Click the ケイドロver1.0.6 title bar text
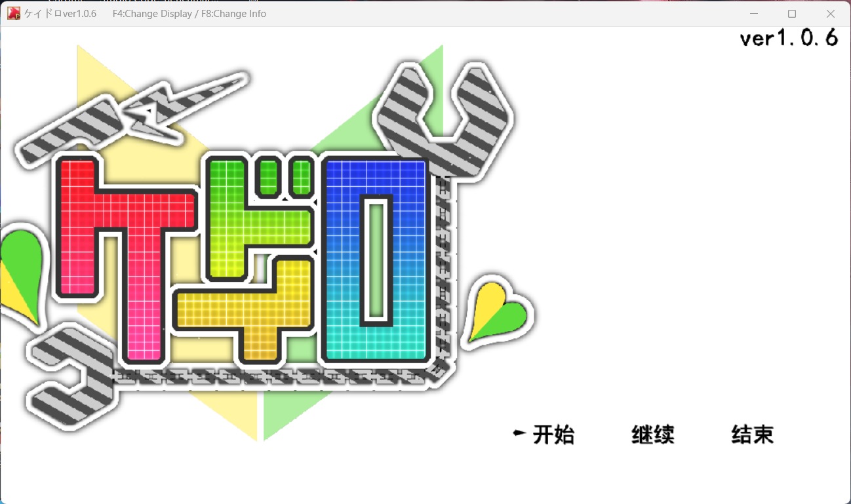Viewport: 851px width, 504px height. point(59,13)
